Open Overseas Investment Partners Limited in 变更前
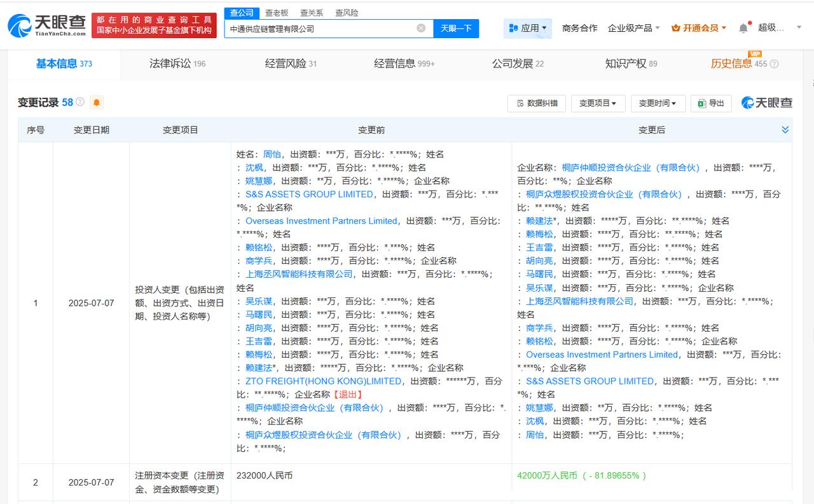 click(321, 221)
